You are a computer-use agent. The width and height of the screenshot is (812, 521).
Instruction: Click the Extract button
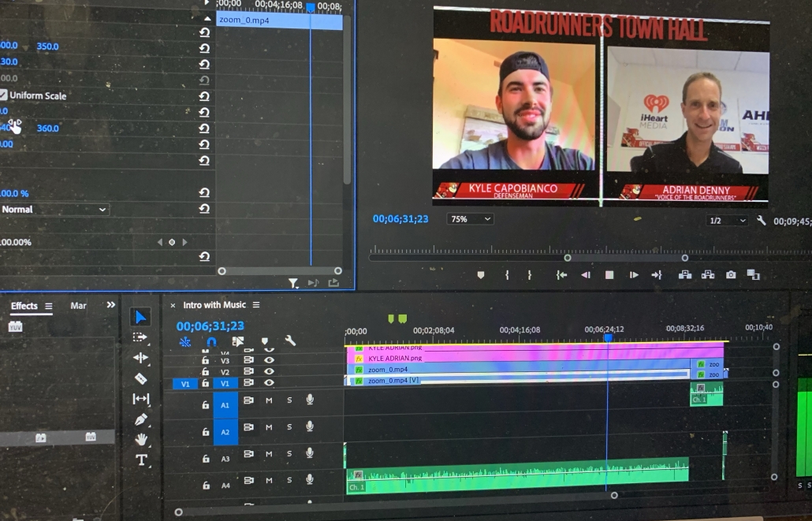708,275
